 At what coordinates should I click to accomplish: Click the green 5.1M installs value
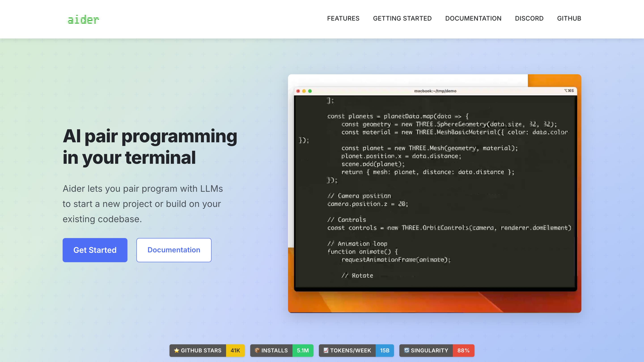point(303,351)
